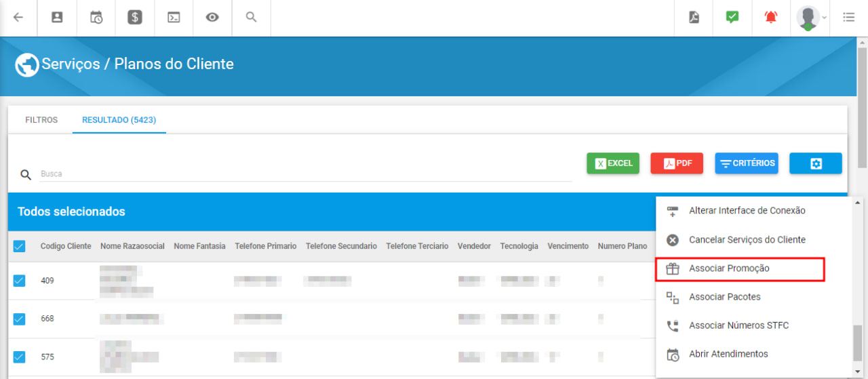
Task: Click the dropdown menu scrollbar thumb
Action: tap(858, 344)
